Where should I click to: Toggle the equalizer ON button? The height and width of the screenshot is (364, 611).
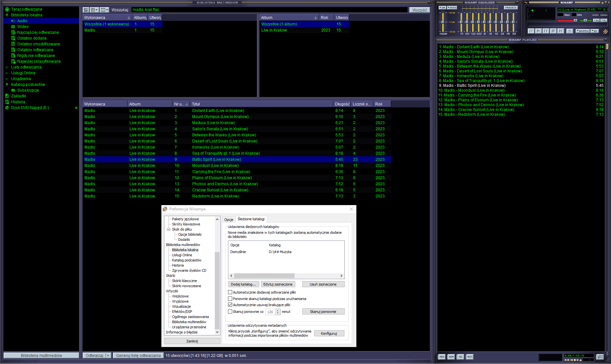(x=442, y=8)
